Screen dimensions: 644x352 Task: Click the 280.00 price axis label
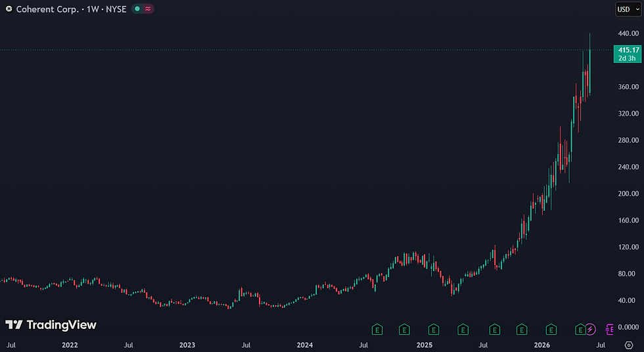pyautogui.click(x=628, y=141)
